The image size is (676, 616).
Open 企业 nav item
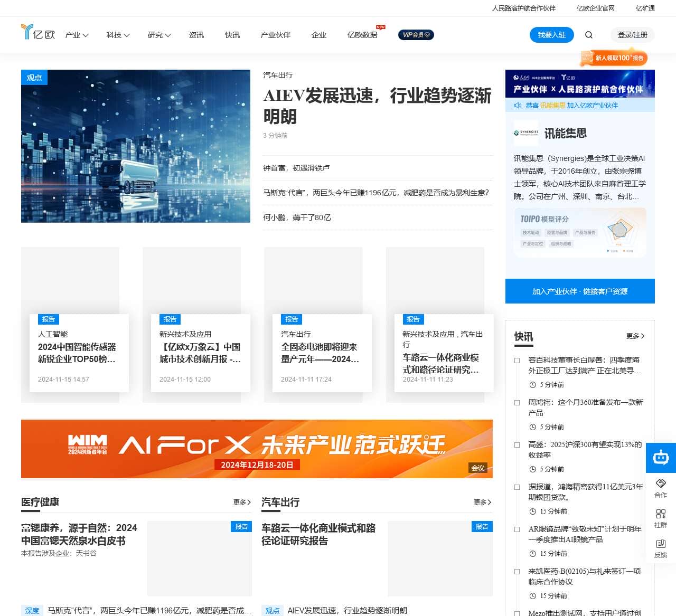pos(319,35)
